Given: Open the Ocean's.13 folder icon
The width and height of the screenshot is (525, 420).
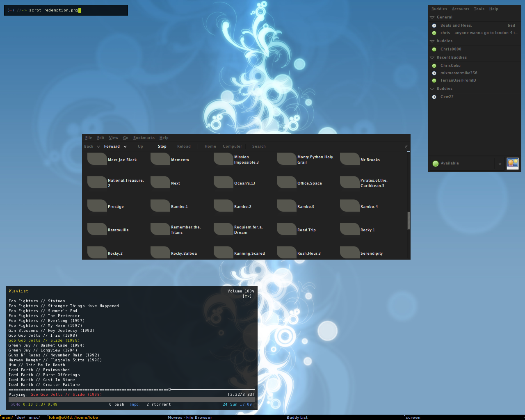Looking at the screenshot, I should (x=224, y=183).
